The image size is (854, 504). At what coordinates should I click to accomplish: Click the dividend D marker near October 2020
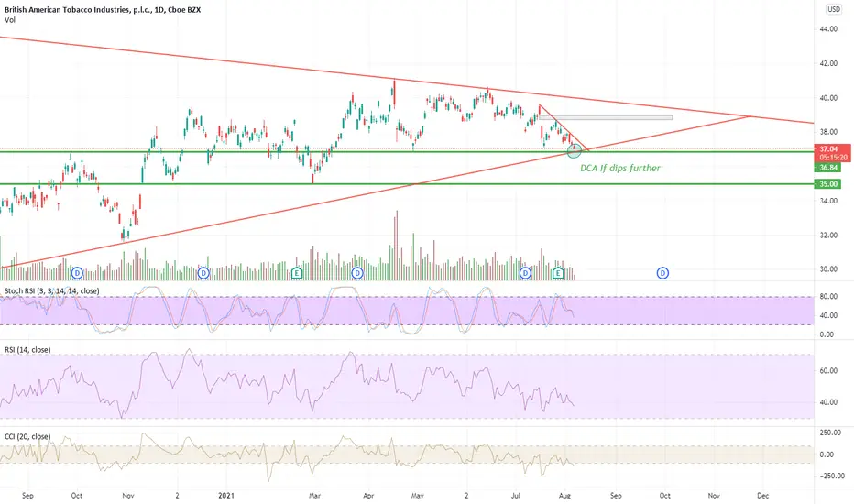(x=77, y=273)
